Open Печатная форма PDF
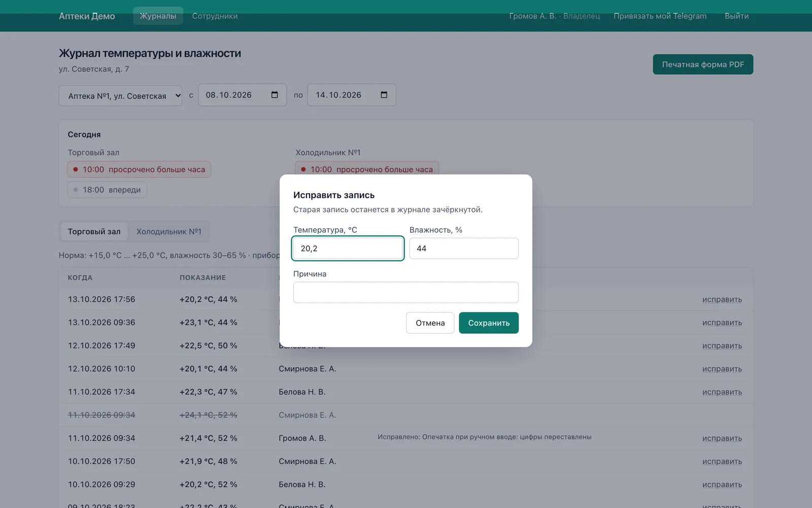This screenshot has height=508, width=812. 703,65
